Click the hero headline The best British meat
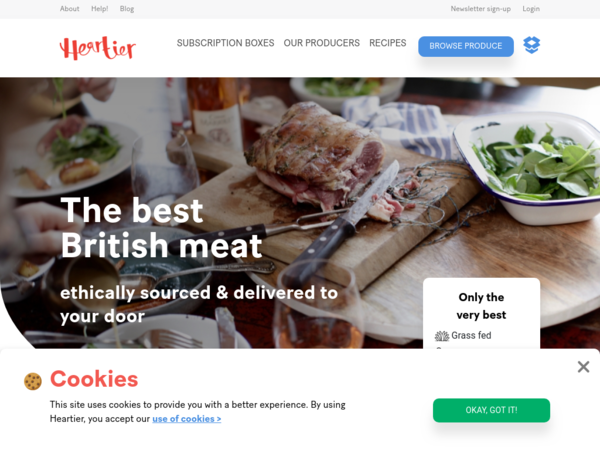 coord(161,228)
